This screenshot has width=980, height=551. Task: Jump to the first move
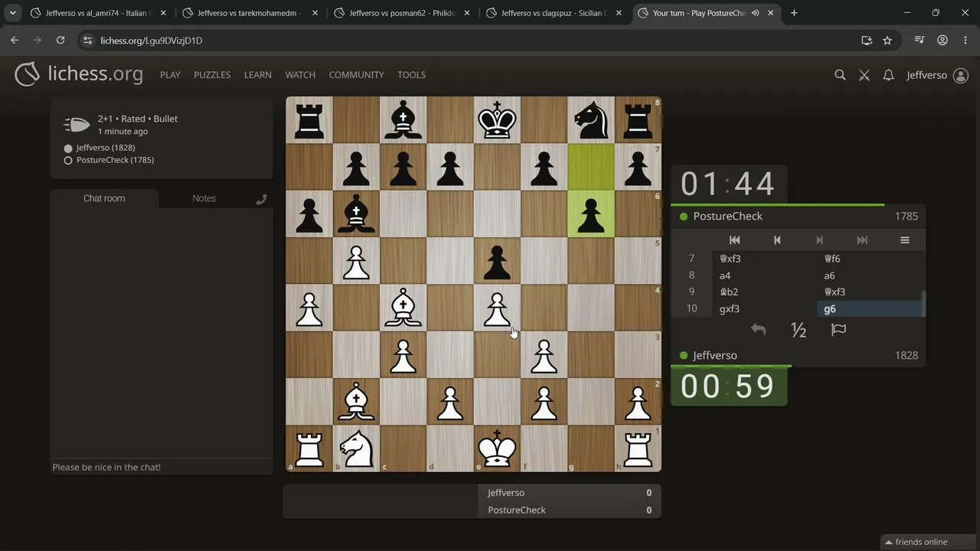[x=734, y=240]
